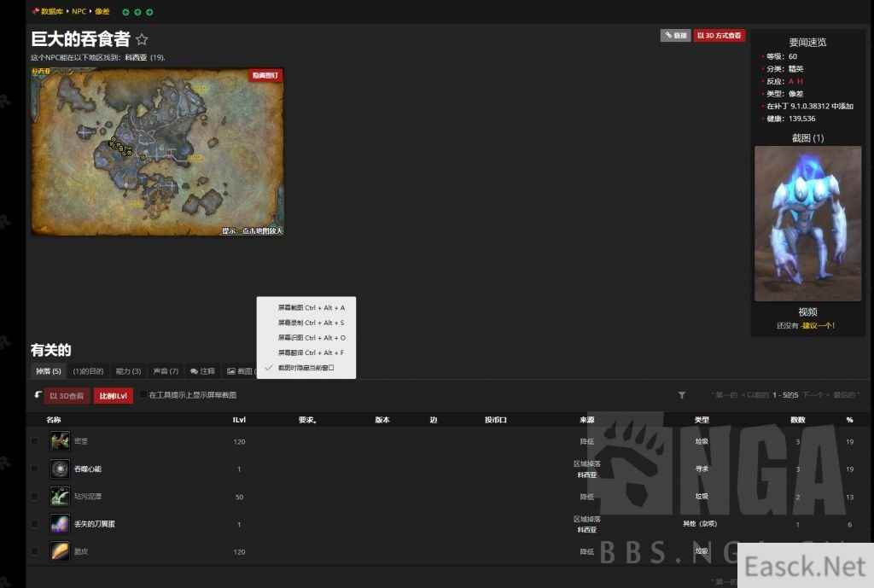Sort the table by 名称 column
Screen dimensions: 874x588
(54, 420)
